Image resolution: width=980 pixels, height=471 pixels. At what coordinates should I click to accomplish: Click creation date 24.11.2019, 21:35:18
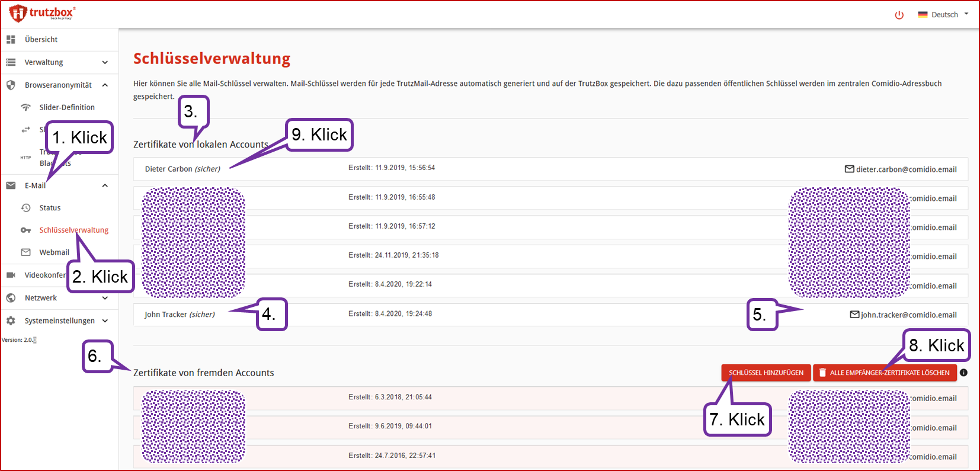(x=407, y=255)
